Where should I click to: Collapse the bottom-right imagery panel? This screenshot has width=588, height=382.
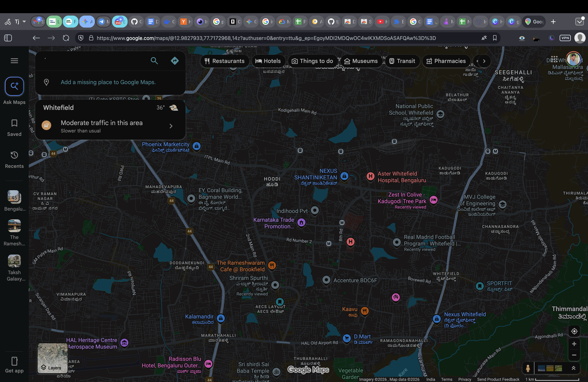click(x=574, y=368)
